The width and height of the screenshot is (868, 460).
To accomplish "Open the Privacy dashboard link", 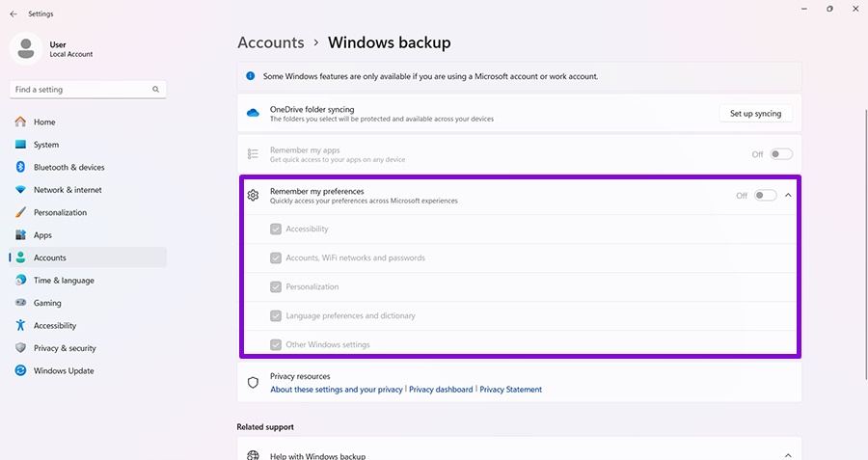I will click(x=441, y=390).
